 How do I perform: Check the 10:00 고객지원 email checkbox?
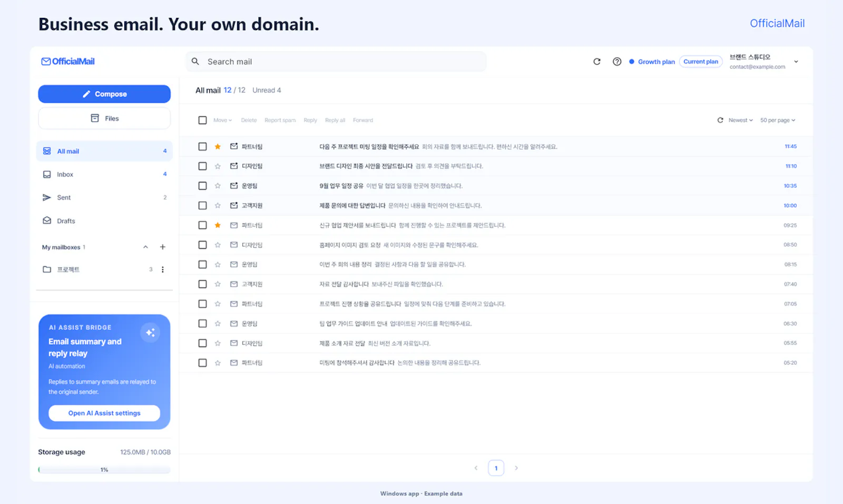pyautogui.click(x=202, y=205)
